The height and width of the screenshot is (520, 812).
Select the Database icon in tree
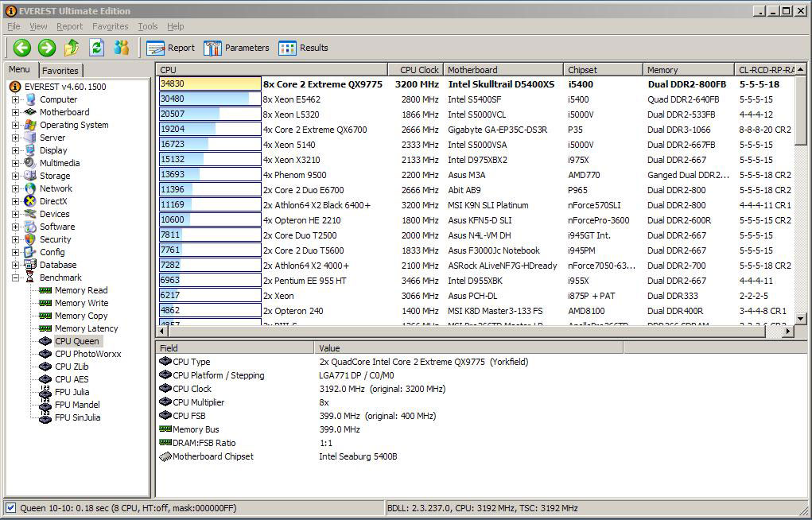point(30,265)
